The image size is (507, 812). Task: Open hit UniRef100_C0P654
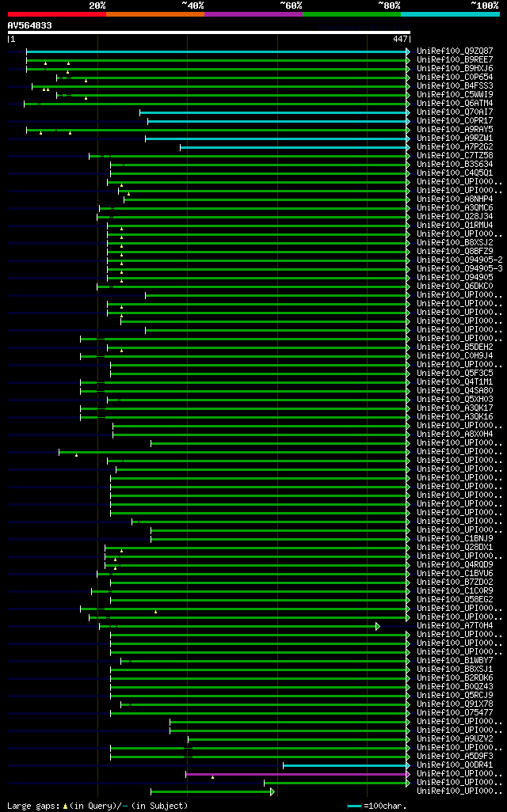click(455, 77)
